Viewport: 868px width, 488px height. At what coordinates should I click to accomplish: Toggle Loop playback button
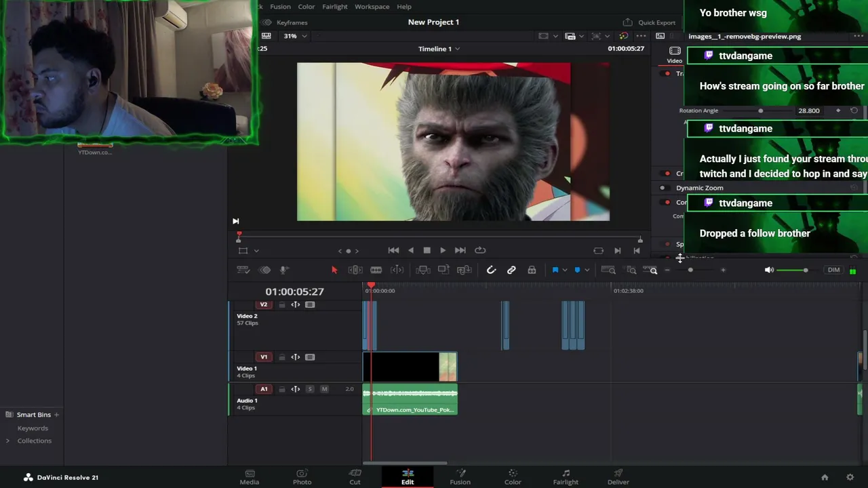(480, 250)
